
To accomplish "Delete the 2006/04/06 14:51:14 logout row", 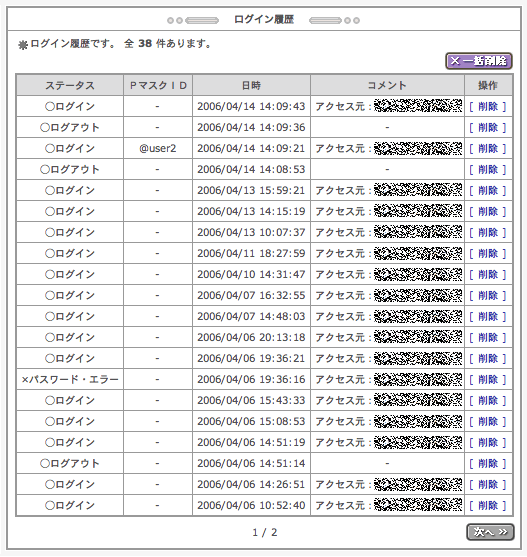I will [x=488, y=463].
